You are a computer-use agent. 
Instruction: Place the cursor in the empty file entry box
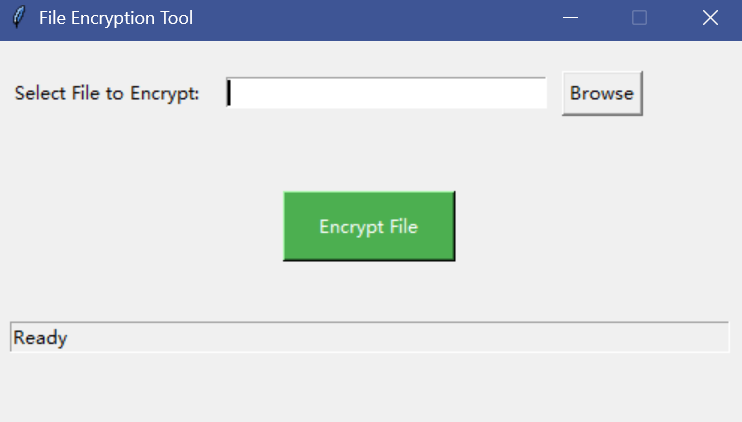coord(386,93)
